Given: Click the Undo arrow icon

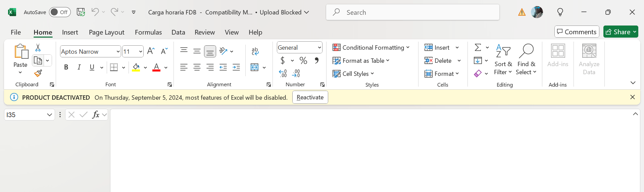Looking at the screenshot, I should [95, 12].
